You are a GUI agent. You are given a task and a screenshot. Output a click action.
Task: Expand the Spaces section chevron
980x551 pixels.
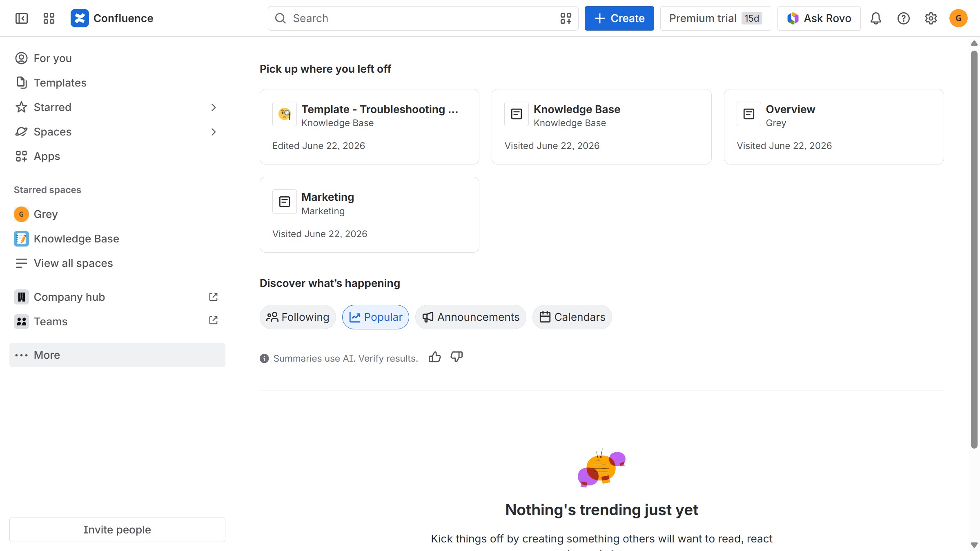(213, 132)
